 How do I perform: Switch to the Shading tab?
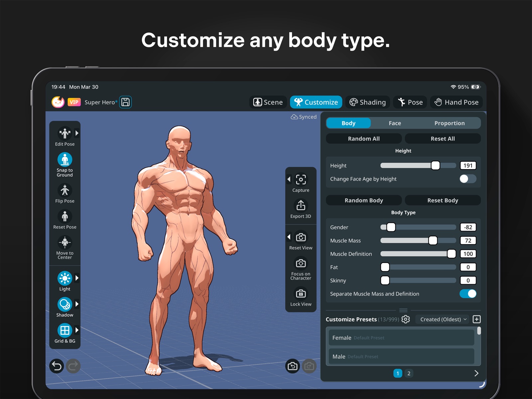[368, 102]
